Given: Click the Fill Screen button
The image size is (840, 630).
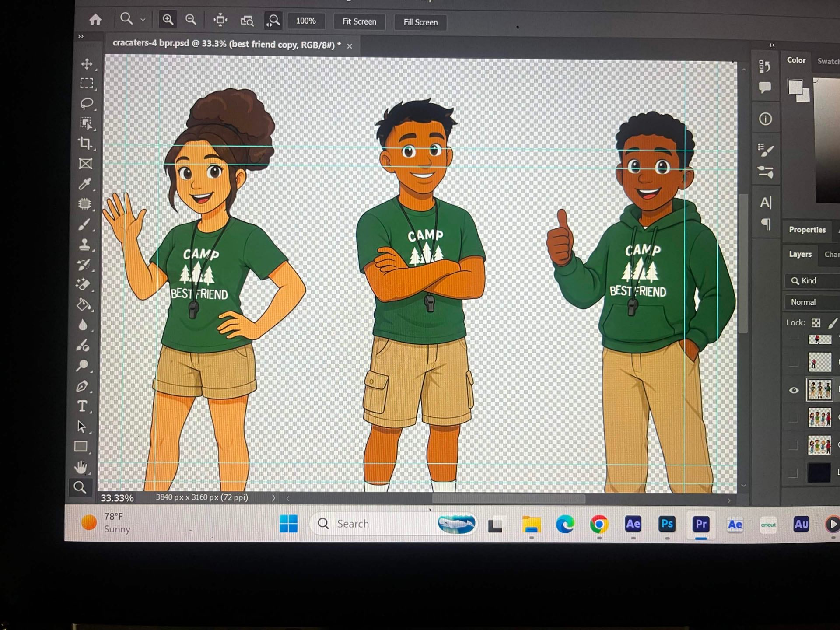Looking at the screenshot, I should pyautogui.click(x=420, y=22).
